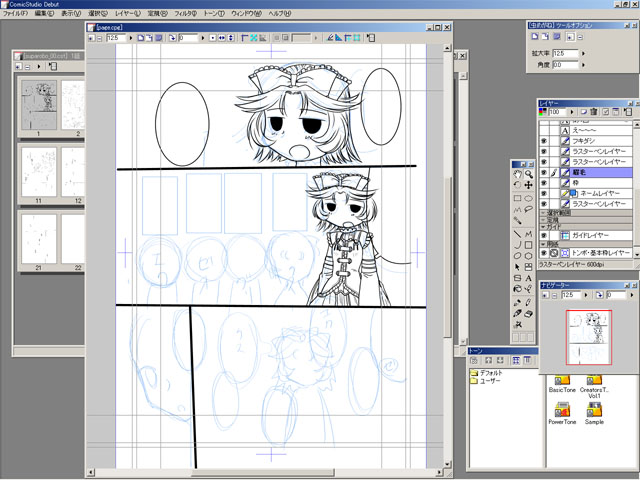Select the Hand (pan) tool
Viewport: 640px width, 480px height.
pos(517,174)
